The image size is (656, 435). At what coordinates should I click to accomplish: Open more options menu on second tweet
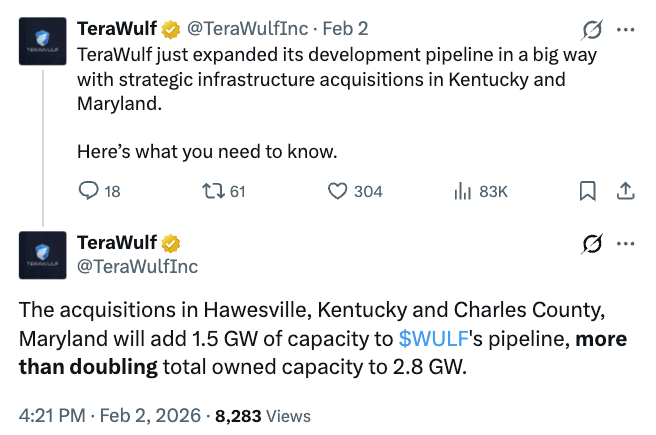coord(626,244)
